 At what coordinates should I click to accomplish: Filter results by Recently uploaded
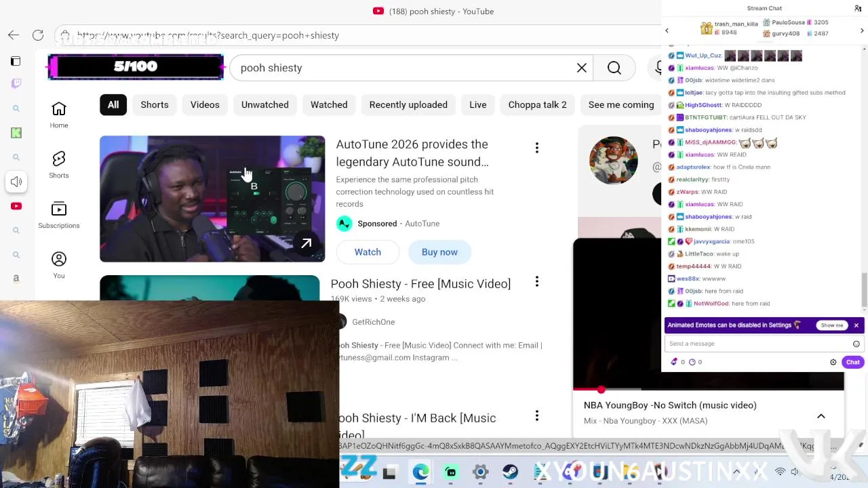pyautogui.click(x=408, y=104)
